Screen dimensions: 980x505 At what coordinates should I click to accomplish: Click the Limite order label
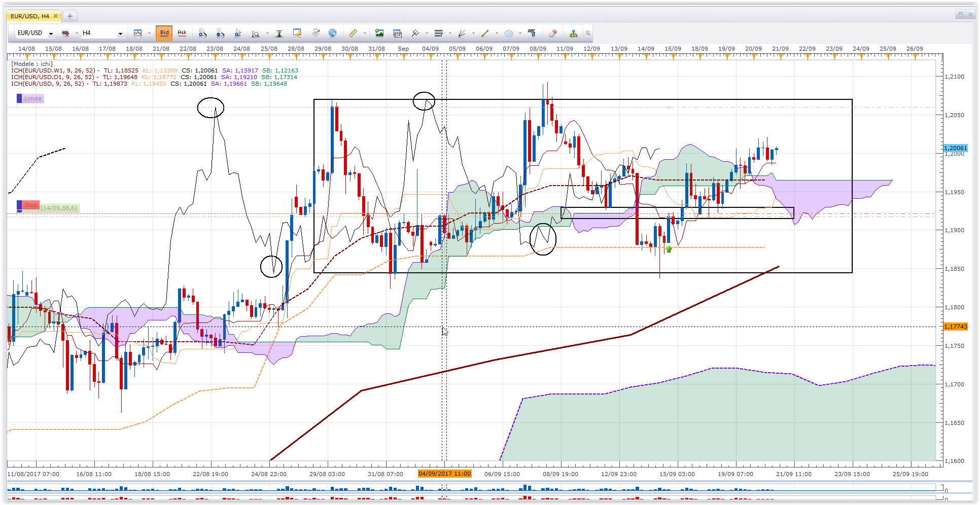click(30, 98)
